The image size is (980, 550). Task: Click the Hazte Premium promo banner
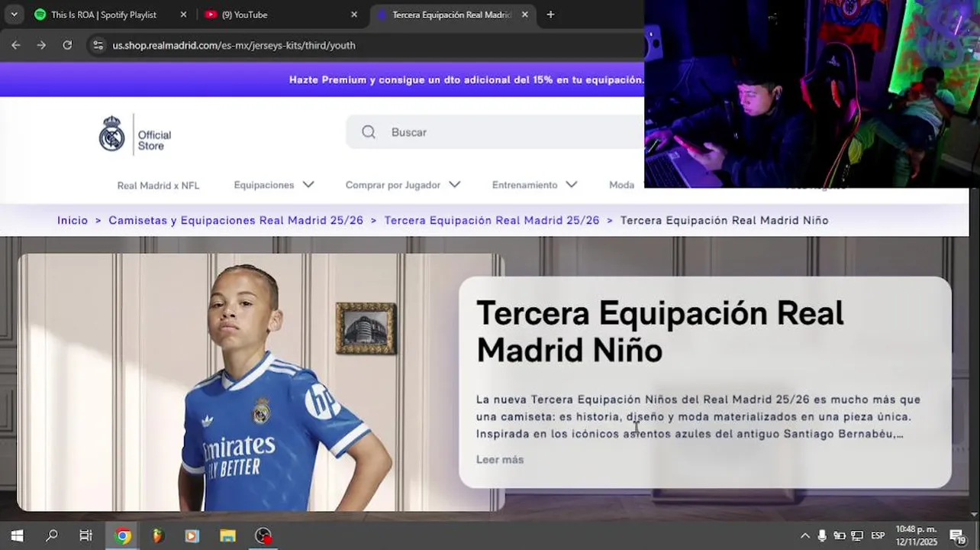[466, 79]
